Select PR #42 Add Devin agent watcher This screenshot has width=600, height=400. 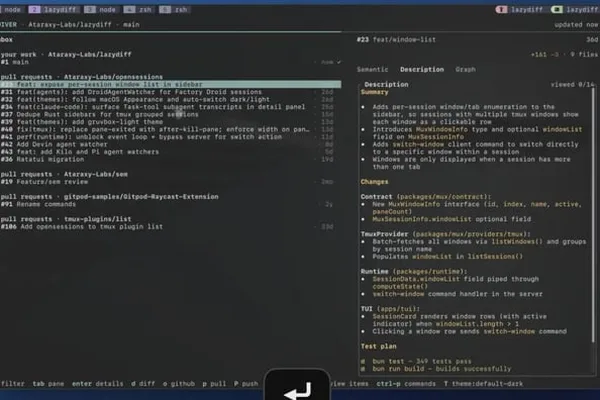[x=170, y=144]
